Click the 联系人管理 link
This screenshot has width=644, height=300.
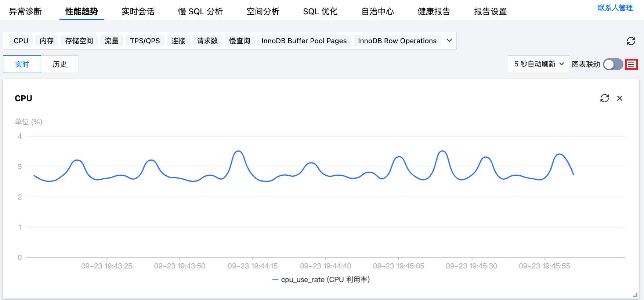pos(615,8)
